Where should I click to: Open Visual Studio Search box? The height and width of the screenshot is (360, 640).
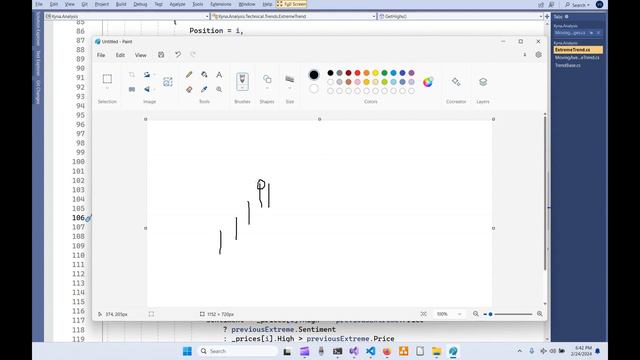577,4
